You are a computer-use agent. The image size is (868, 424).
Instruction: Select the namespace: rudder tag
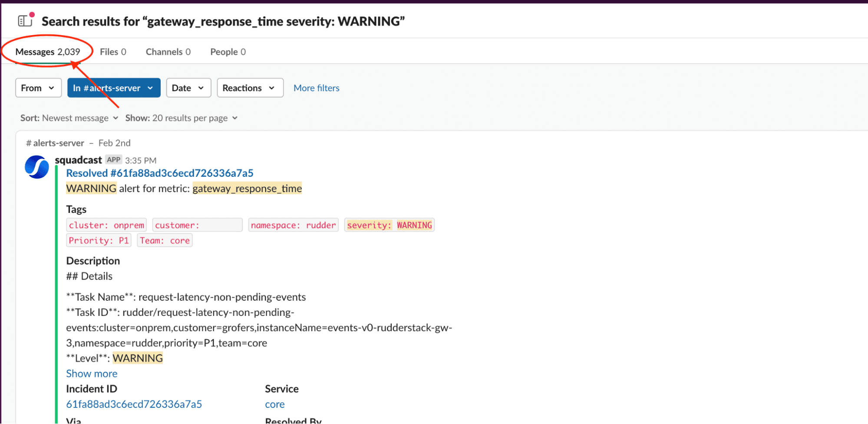click(294, 225)
